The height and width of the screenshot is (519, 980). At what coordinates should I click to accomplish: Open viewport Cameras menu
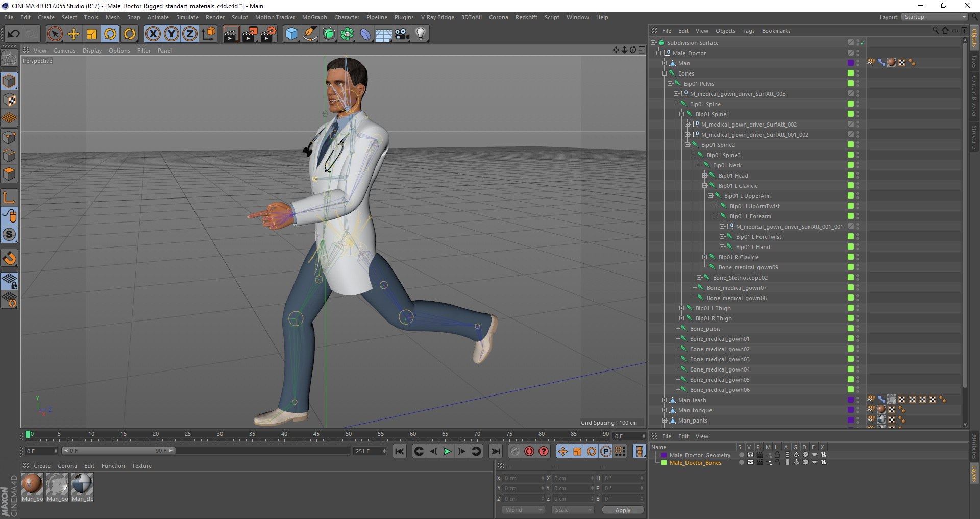64,51
